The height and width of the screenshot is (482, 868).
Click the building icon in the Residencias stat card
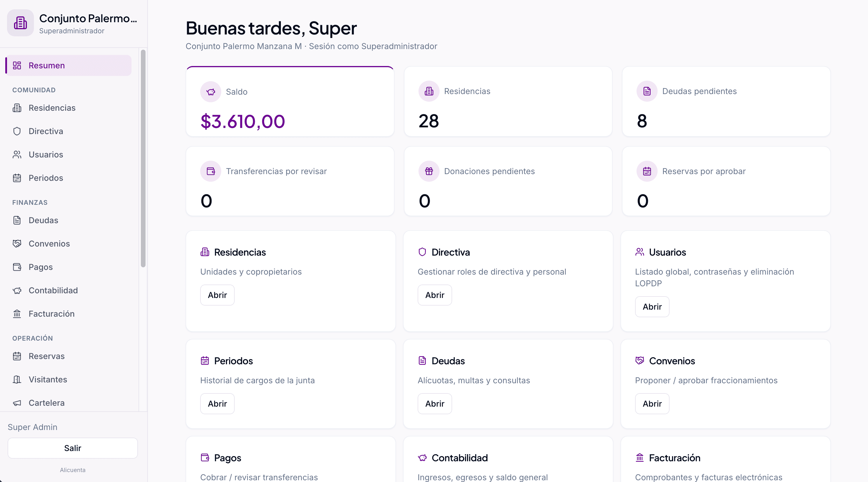pyautogui.click(x=429, y=91)
